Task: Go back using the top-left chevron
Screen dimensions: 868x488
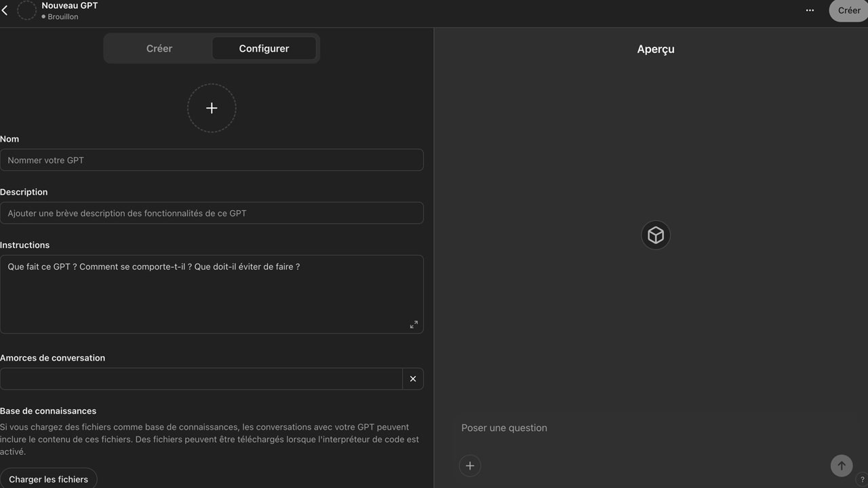Action: 5,10
